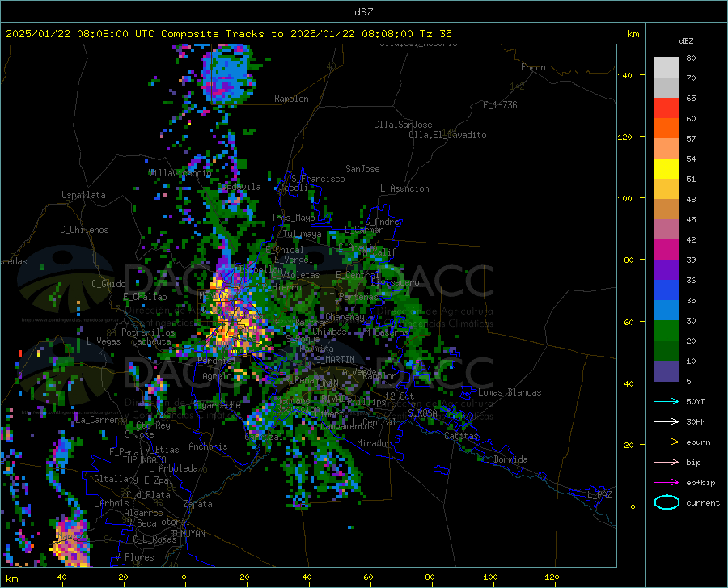This screenshot has width=728, height=588.
Task: Click the 'L_PAZ' map label
Action: tap(599, 495)
